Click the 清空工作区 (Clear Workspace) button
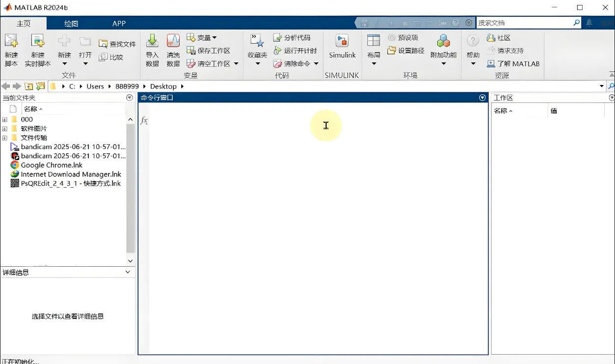615x364 pixels. tap(208, 63)
